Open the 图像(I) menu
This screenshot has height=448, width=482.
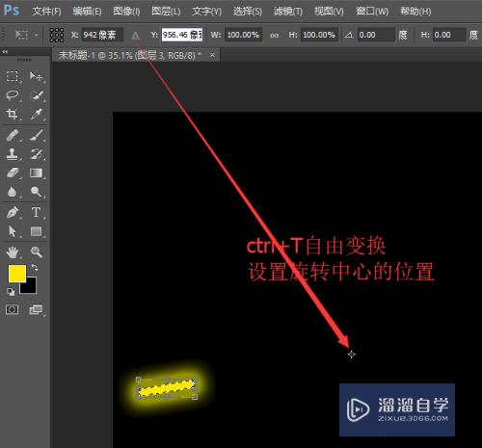pos(126,12)
